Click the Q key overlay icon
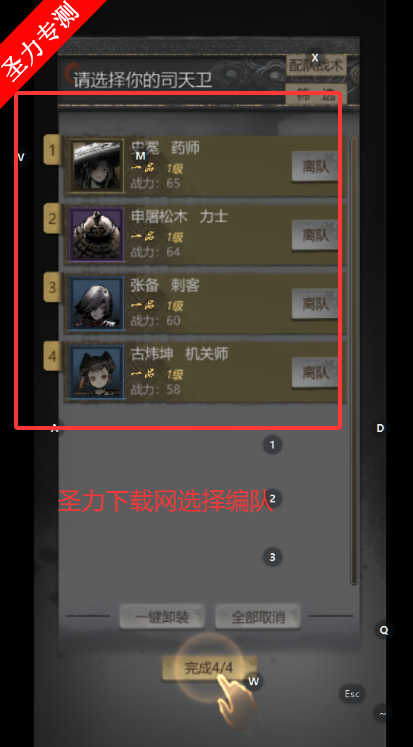Viewport: 413px width, 747px height. [x=384, y=630]
